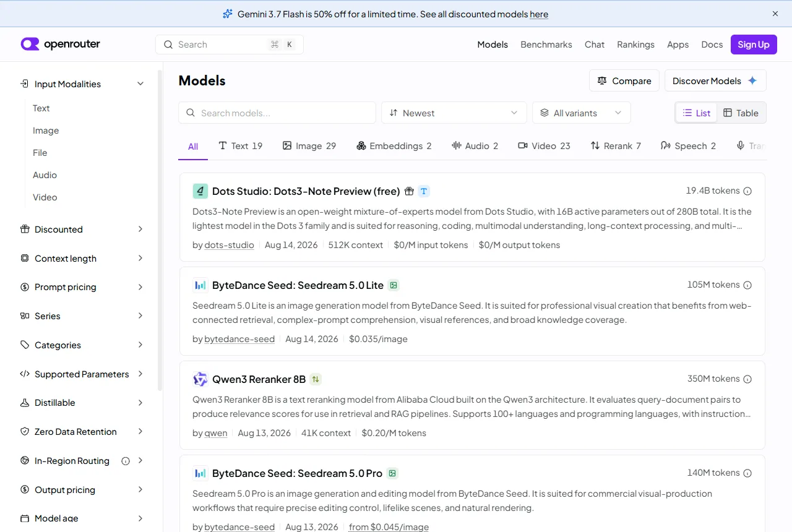This screenshot has width=792, height=532.
Task: Click info icon beside 105M tokens
Action: tap(747, 285)
